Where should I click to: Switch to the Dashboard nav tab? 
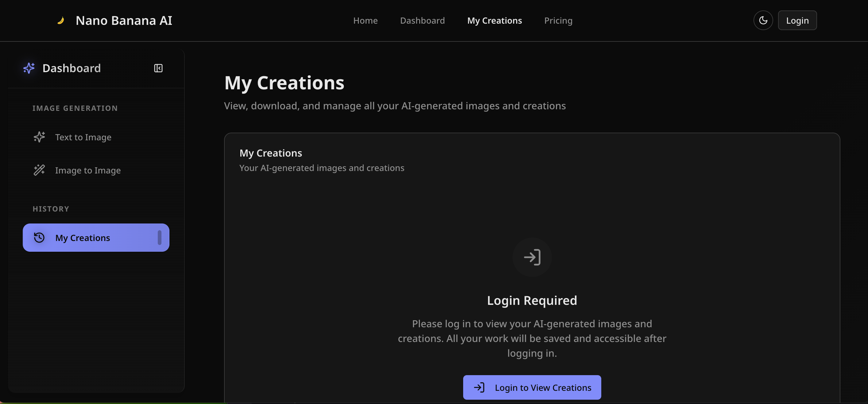[422, 20]
